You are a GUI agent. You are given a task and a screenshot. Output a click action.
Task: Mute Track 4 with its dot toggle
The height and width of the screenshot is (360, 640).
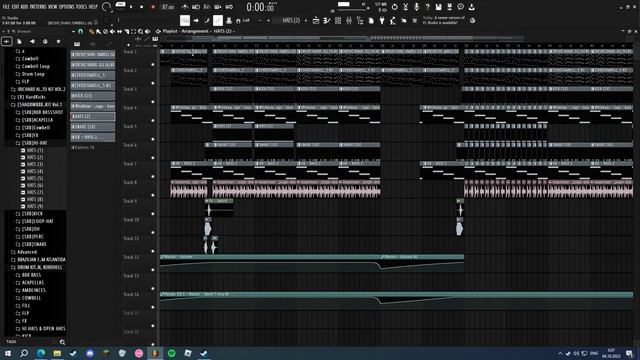pyautogui.click(x=153, y=120)
